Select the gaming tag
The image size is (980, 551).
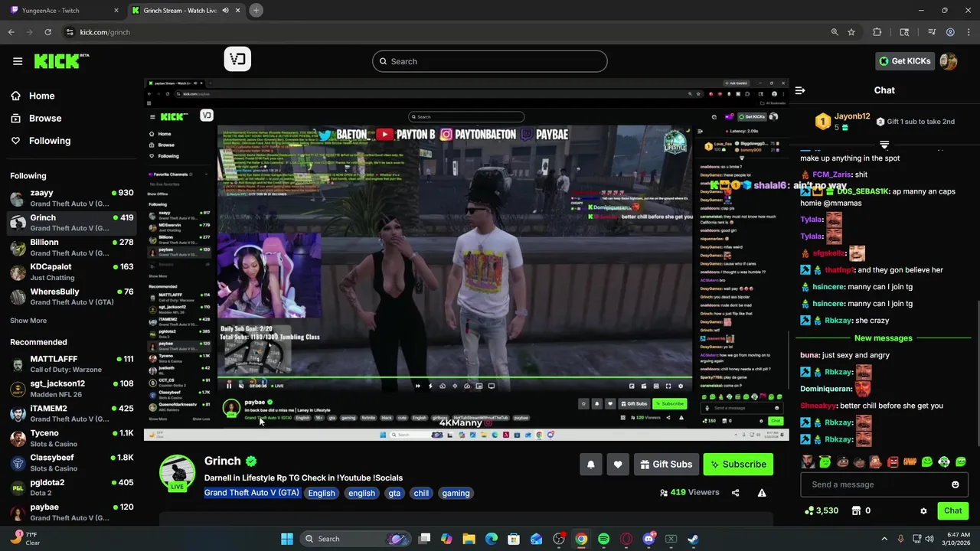click(456, 493)
